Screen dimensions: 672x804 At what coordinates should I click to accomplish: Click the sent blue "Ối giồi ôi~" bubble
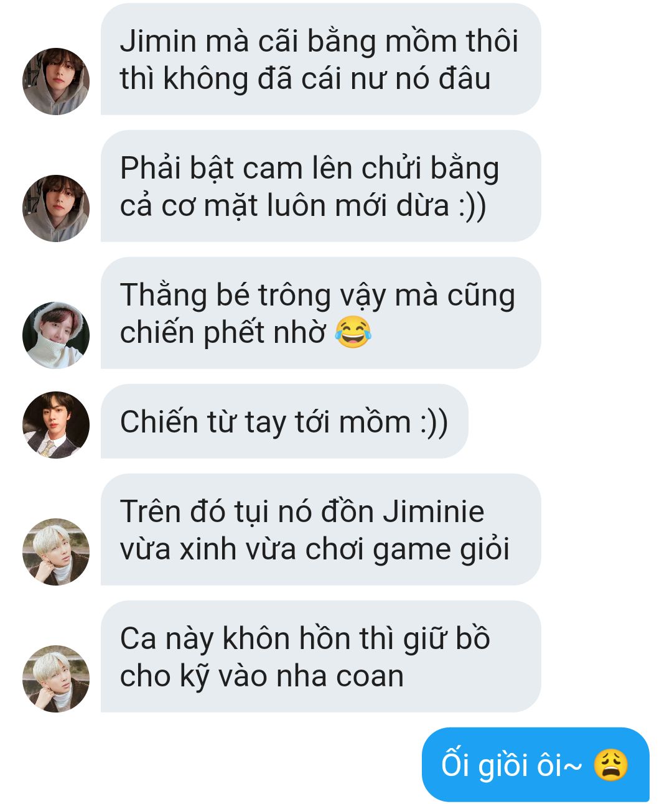[536, 765]
